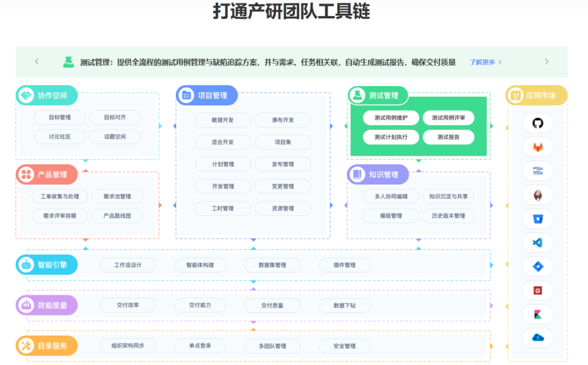Click the 知识管理 book icon
588x365 pixels.
(x=357, y=175)
